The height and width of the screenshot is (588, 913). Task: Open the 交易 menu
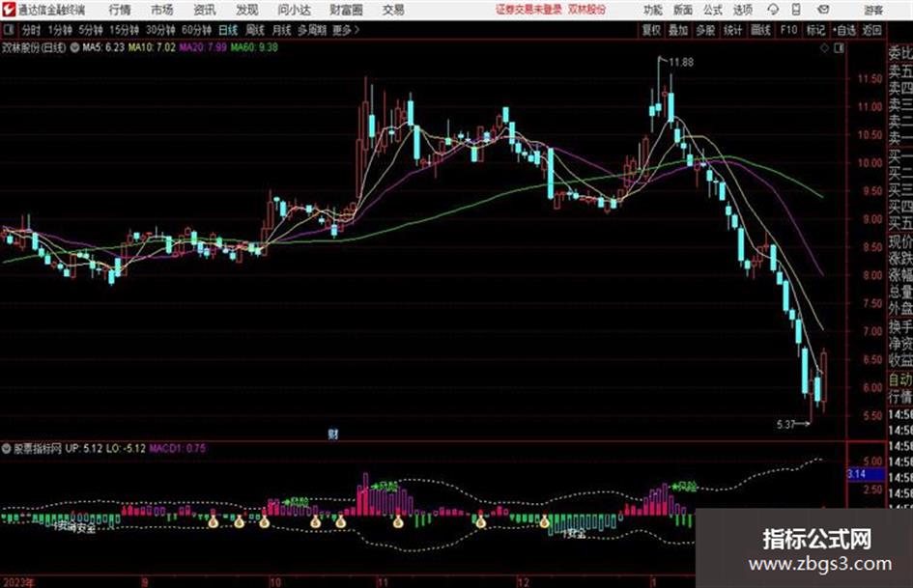(x=393, y=10)
